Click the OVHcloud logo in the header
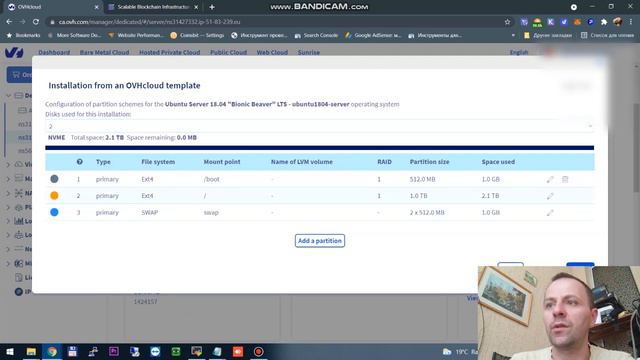This screenshot has height=360, width=640. coord(14,52)
